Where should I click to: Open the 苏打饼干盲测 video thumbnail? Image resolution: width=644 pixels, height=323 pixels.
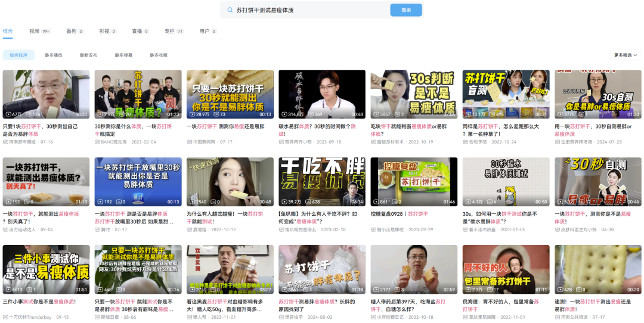[x=506, y=94]
